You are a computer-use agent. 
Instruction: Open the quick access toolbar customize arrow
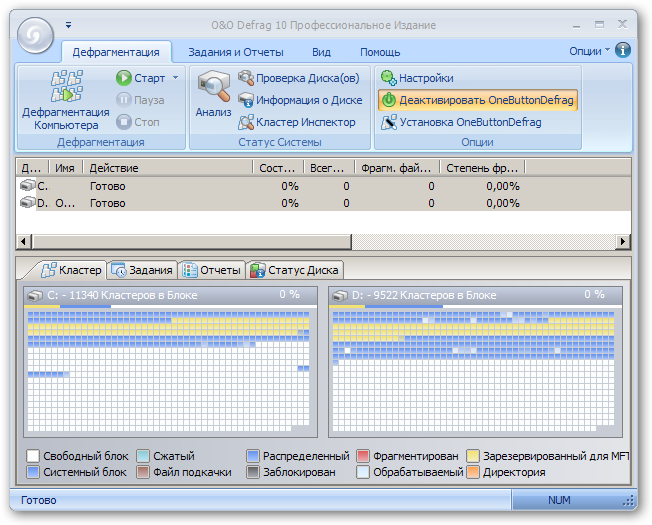click(68, 25)
